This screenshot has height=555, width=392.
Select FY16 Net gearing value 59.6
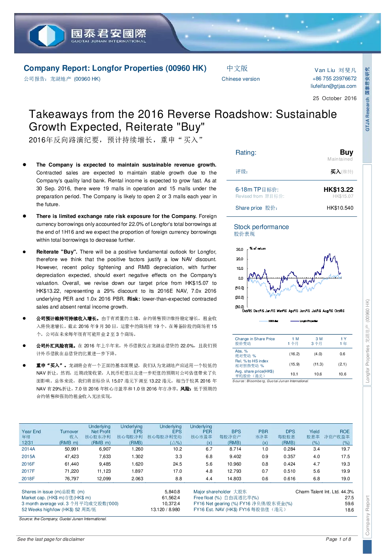(x=349, y=504)
